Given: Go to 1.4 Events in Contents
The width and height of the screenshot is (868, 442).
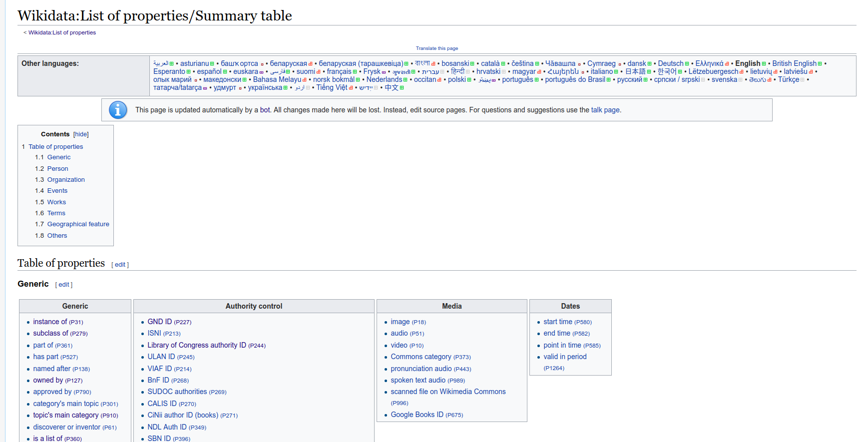Looking at the screenshot, I should [x=57, y=191].
